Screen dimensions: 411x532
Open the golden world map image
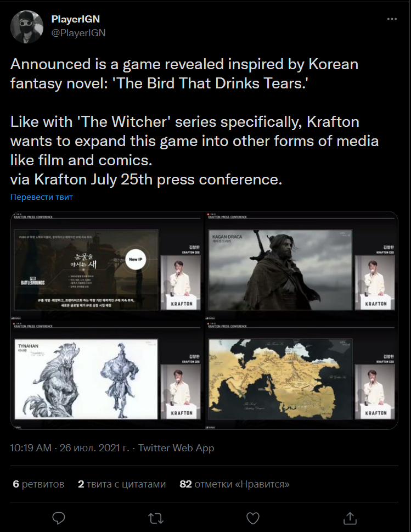[x=301, y=375]
